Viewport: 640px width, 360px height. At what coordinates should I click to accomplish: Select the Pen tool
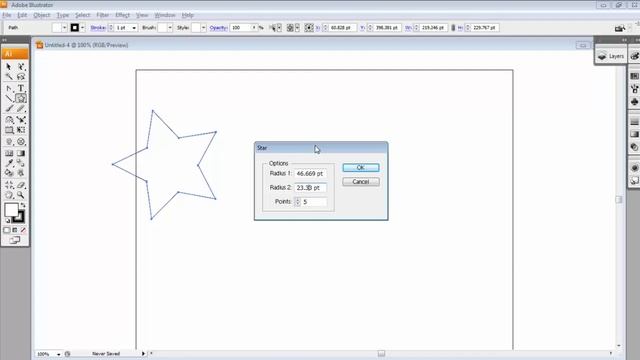[9, 88]
